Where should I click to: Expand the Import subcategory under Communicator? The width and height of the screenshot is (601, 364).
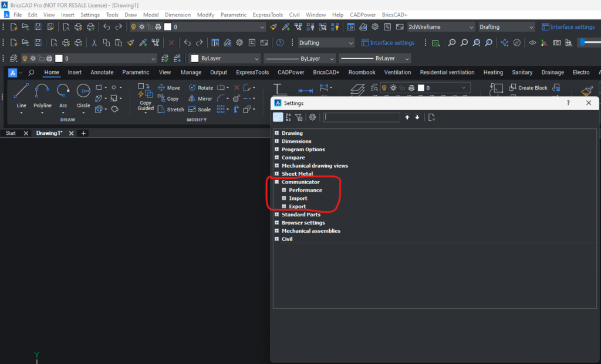click(x=284, y=198)
